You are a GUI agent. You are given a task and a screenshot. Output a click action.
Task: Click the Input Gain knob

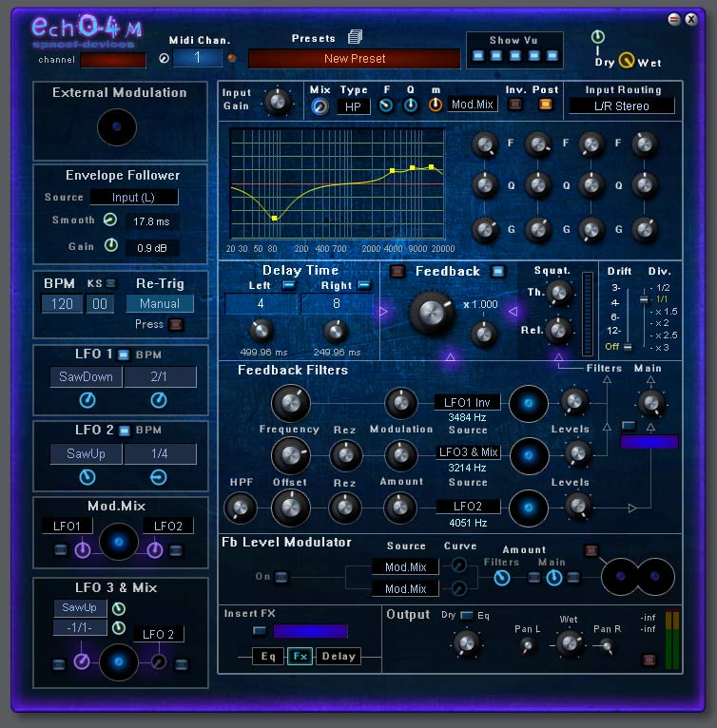pos(278,101)
